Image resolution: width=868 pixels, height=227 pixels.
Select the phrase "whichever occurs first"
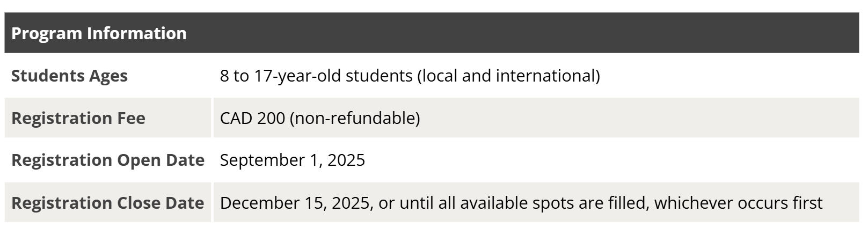click(x=738, y=203)
